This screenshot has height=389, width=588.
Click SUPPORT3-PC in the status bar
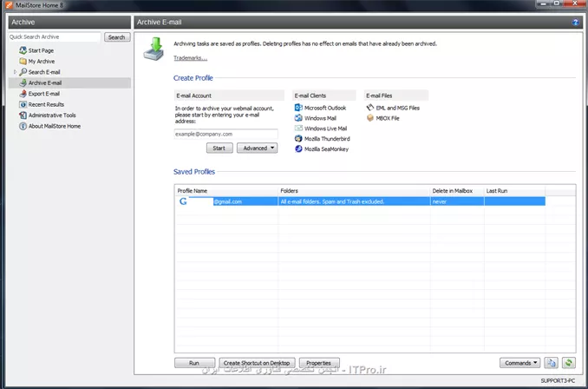[558, 380]
